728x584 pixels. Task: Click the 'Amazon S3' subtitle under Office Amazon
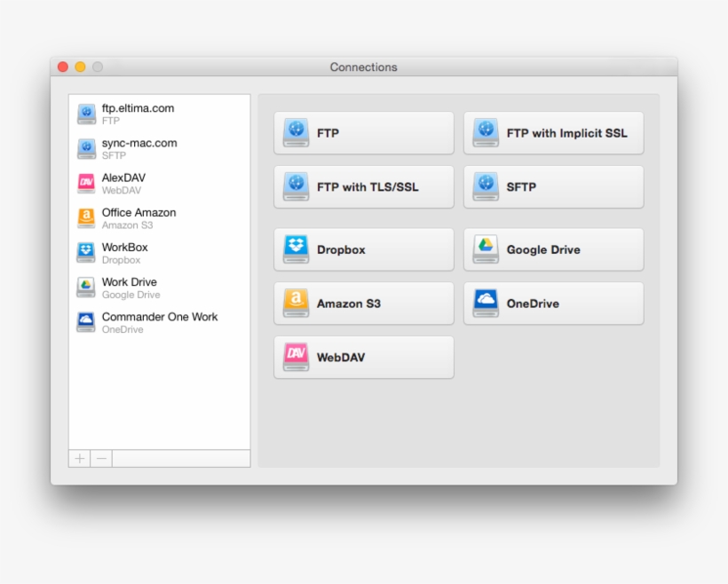tap(127, 225)
